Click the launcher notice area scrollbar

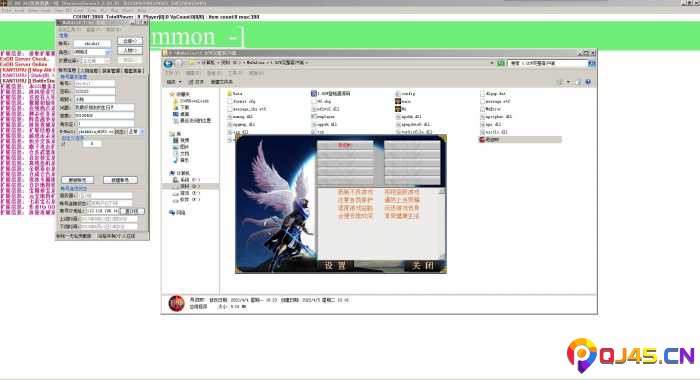tap(442, 223)
